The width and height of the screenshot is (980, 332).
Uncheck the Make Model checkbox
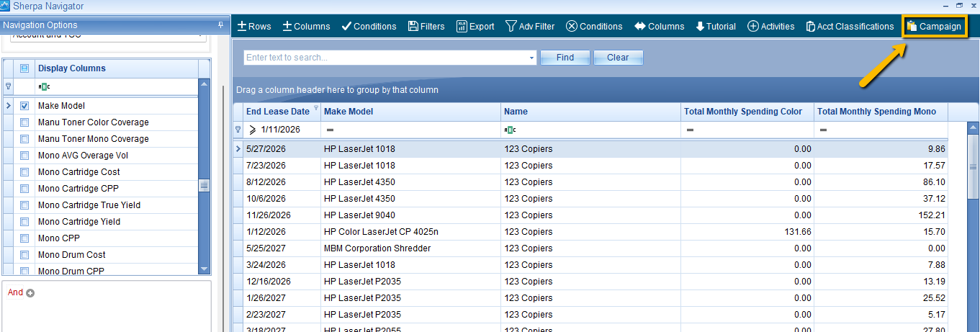click(24, 106)
